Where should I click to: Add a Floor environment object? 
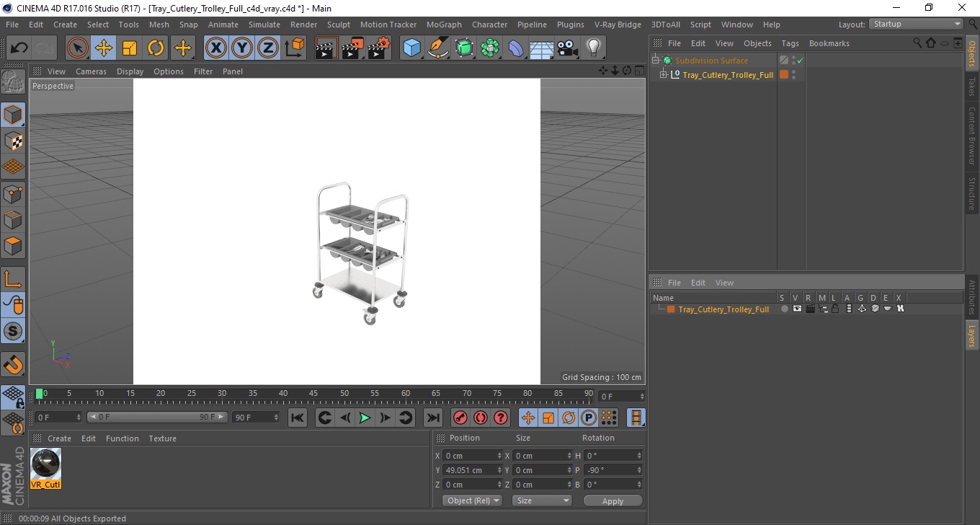tap(541, 48)
